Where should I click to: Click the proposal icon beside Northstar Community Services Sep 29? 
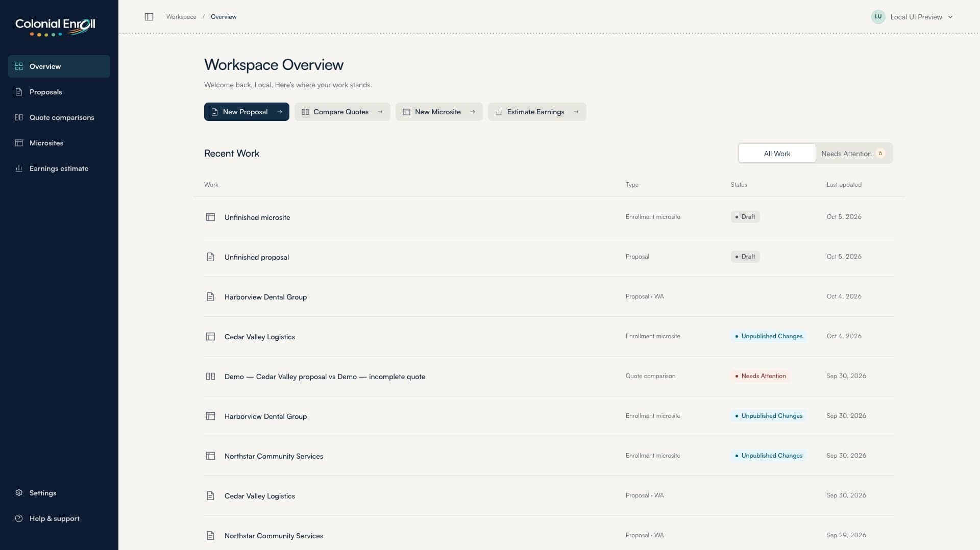coord(210,535)
